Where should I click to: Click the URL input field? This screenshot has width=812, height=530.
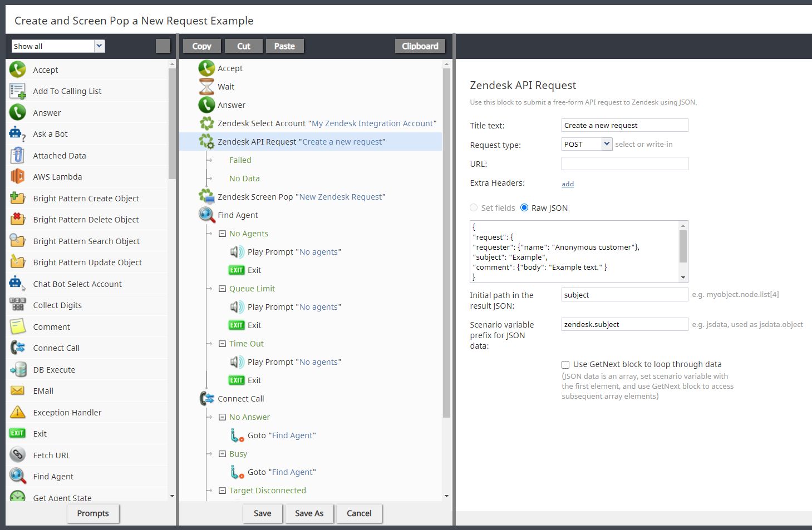(624, 164)
